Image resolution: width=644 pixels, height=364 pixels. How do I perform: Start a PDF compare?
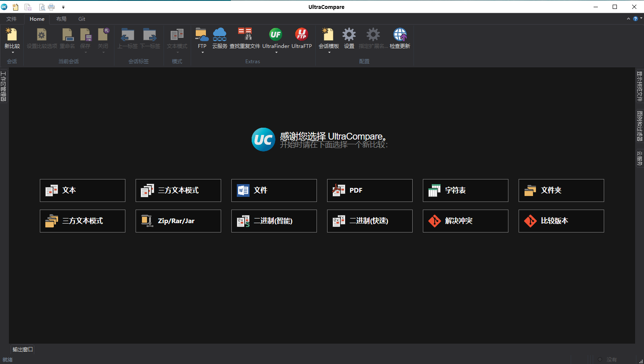coord(370,190)
